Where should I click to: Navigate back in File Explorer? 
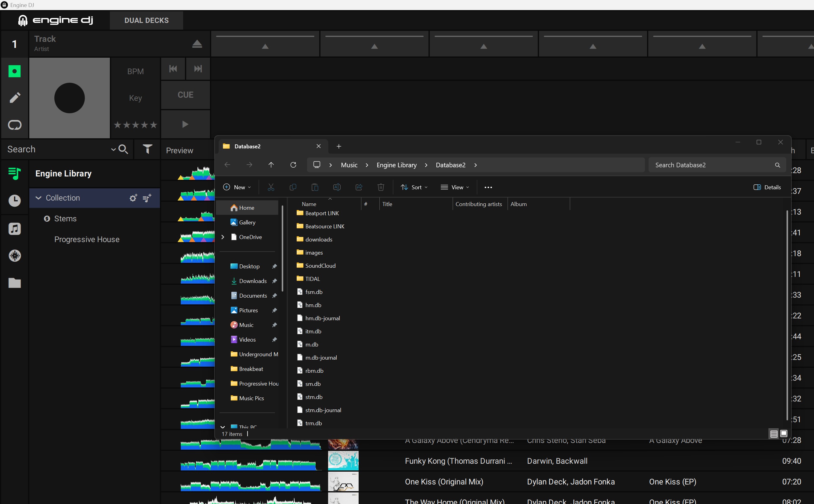coord(228,165)
